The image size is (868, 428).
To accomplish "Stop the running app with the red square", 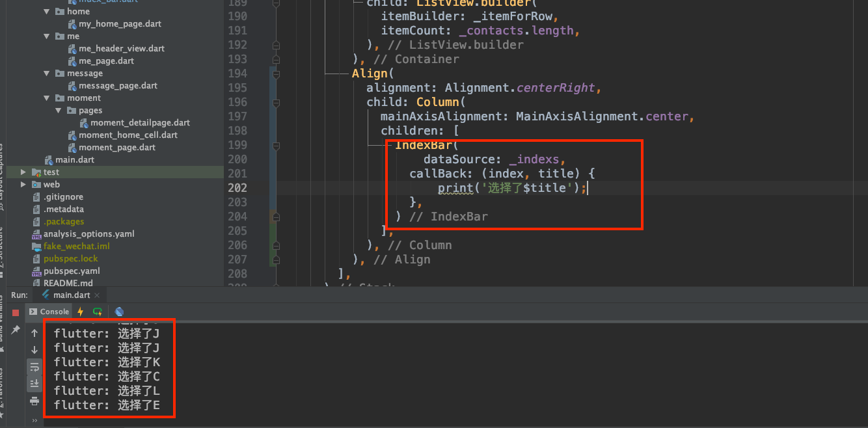I will tap(16, 312).
